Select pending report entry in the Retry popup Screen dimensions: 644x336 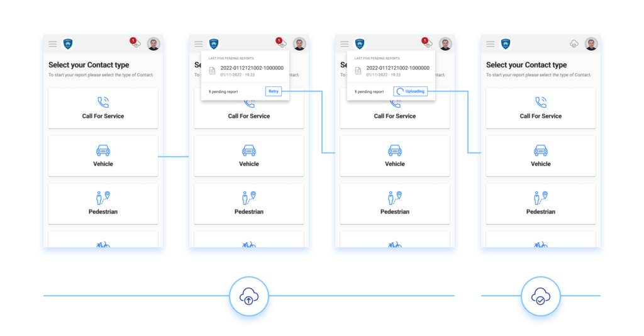(x=252, y=70)
